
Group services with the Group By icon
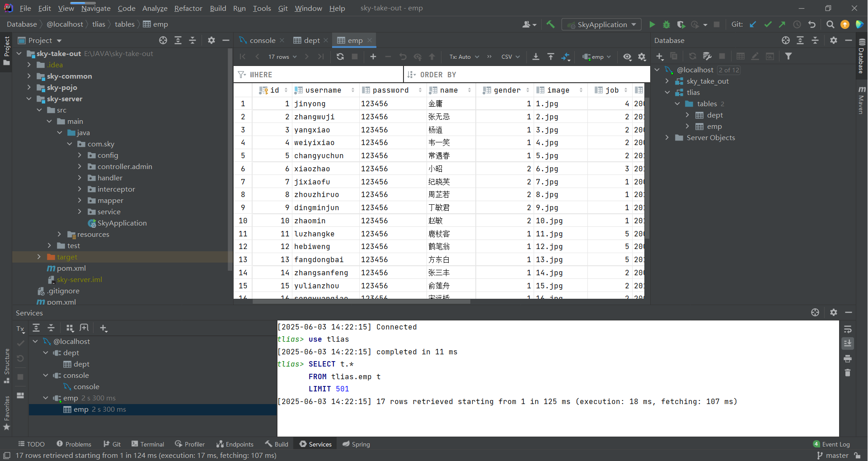click(x=70, y=328)
